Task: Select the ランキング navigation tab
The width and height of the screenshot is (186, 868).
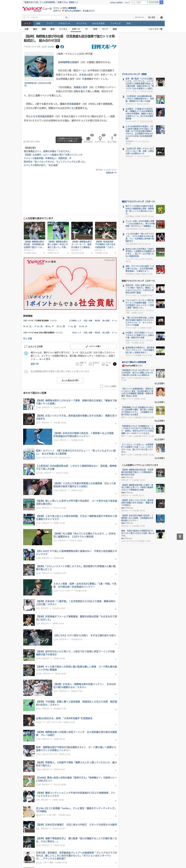Action: 115,24
